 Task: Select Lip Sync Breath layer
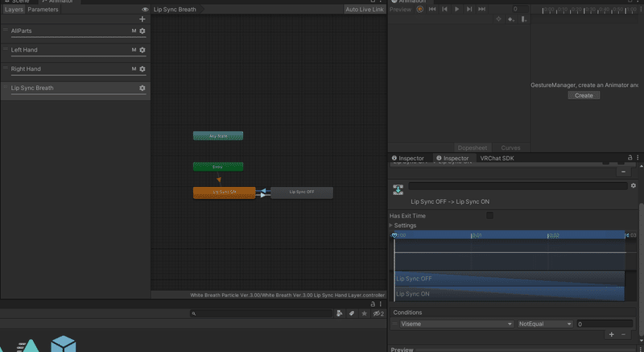pyautogui.click(x=76, y=89)
